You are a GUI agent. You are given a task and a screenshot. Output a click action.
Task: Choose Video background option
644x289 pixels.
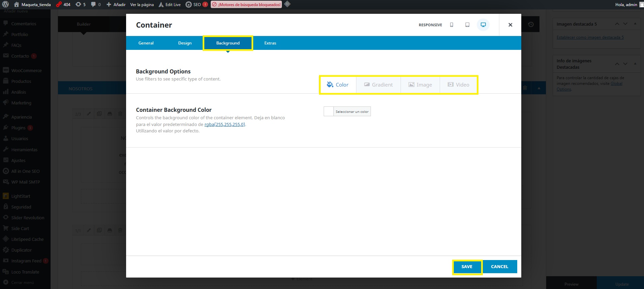pyautogui.click(x=458, y=85)
